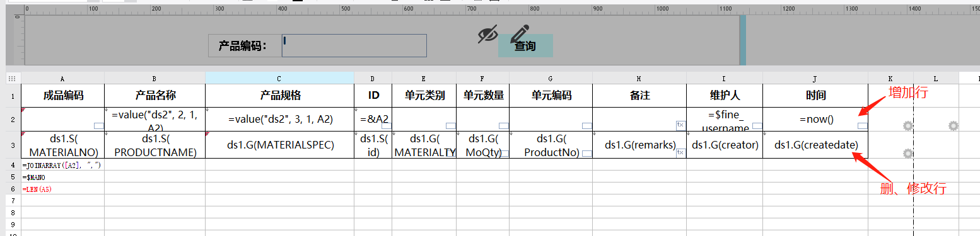Click the blue parameter pane resize handle
Screen dimensions: 980x236
[742, 40]
